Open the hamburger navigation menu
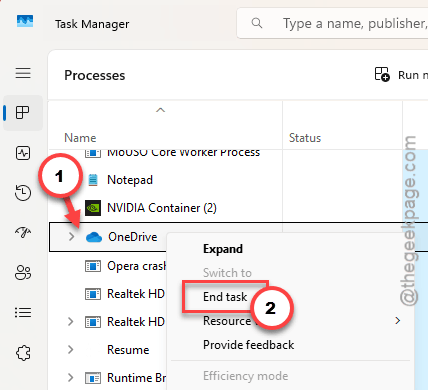 [23, 73]
